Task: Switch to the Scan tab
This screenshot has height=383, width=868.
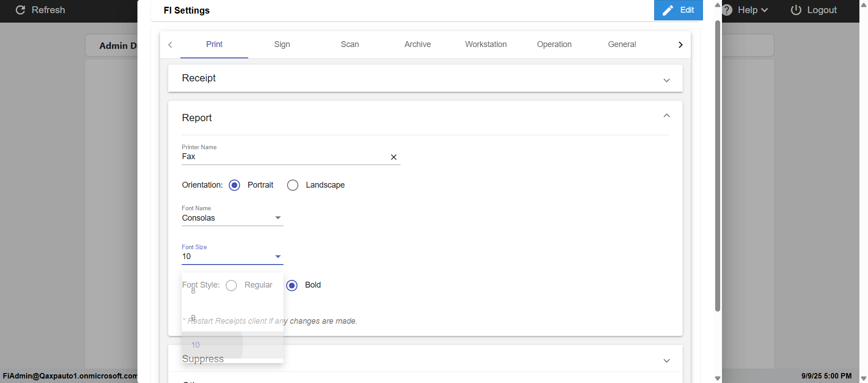Action: pos(350,44)
